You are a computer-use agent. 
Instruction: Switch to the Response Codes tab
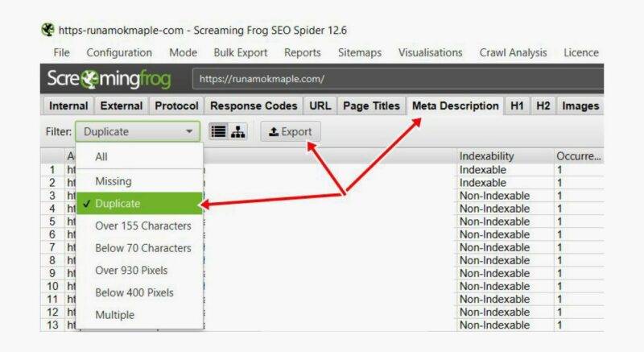(254, 106)
